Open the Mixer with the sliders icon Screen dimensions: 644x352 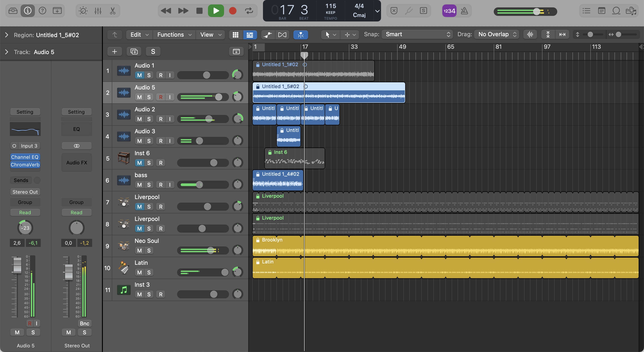(x=98, y=11)
